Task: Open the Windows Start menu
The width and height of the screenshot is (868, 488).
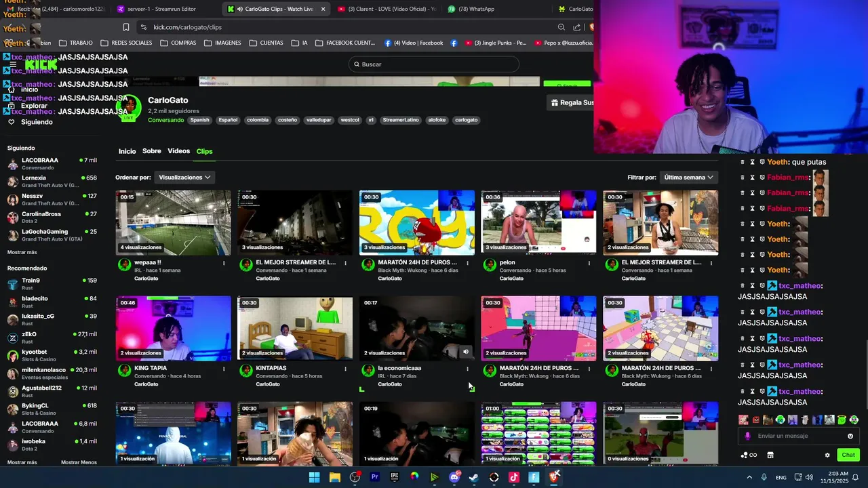Action: coord(315,477)
